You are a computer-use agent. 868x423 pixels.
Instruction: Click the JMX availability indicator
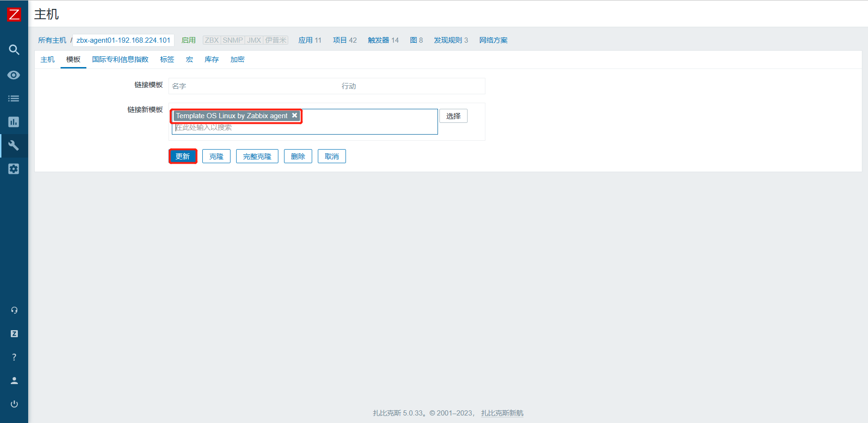coord(254,40)
